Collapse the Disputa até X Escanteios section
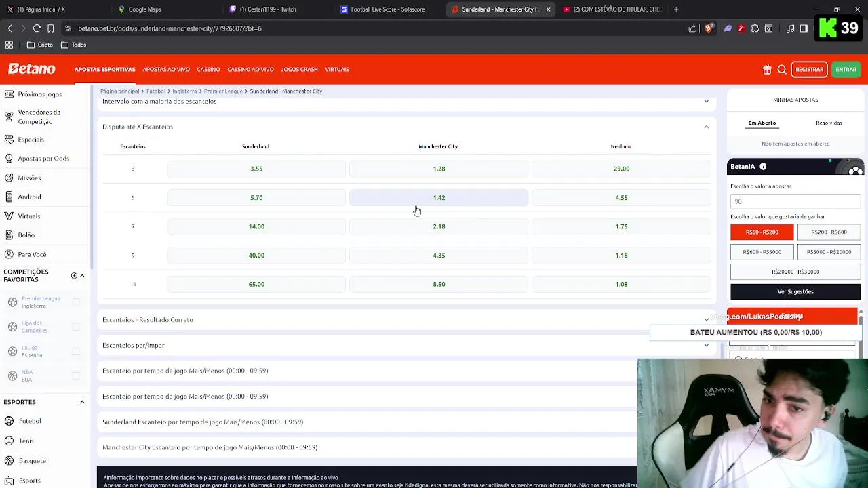 (x=706, y=127)
